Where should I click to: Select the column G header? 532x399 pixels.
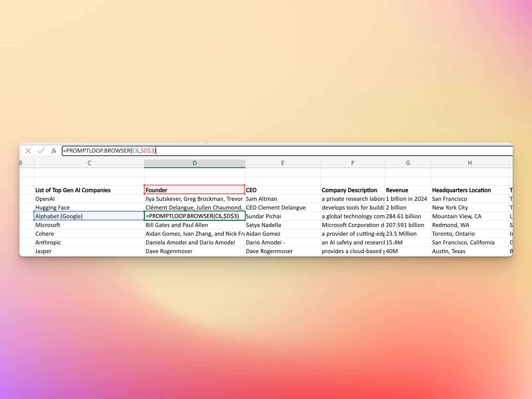coord(408,163)
